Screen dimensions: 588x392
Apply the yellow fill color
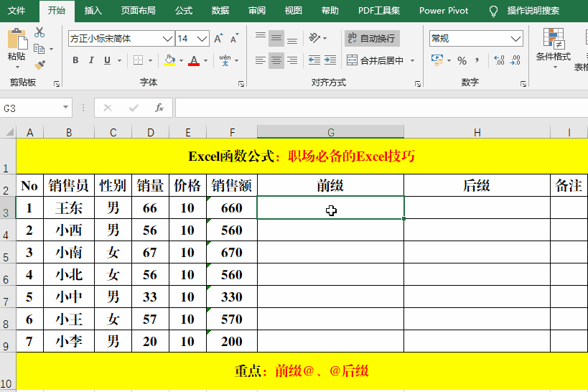[169, 60]
